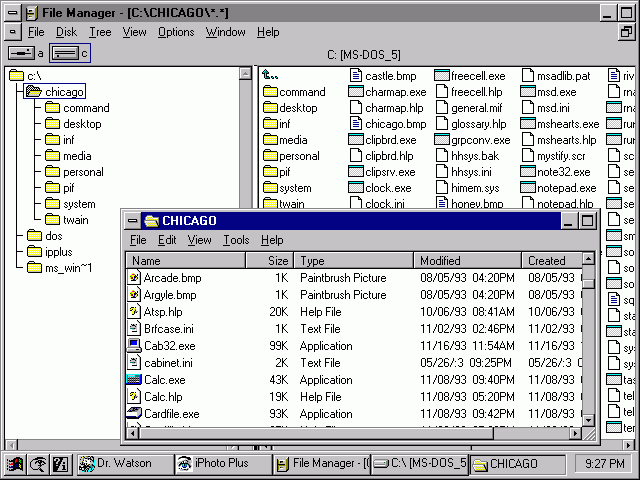Image resolution: width=640 pixels, height=480 pixels.
Task: Sort by Type column header
Action: click(353, 260)
